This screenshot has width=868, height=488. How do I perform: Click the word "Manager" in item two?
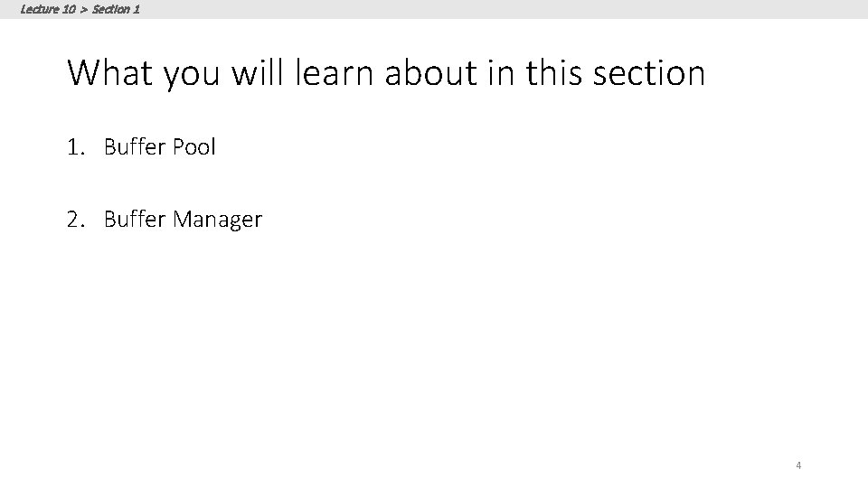point(218,221)
